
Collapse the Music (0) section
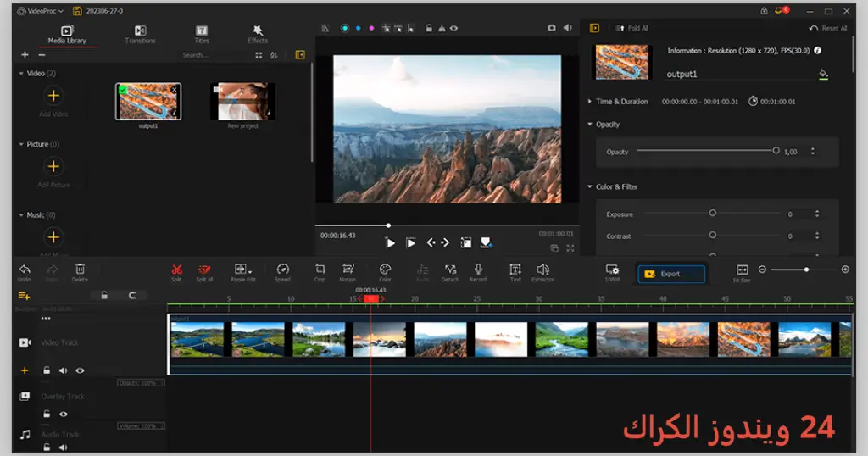pyautogui.click(x=21, y=215)
